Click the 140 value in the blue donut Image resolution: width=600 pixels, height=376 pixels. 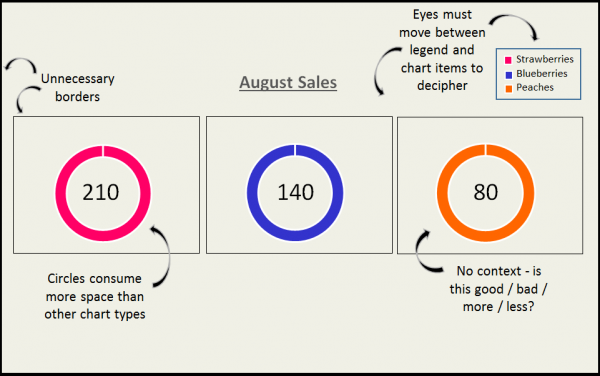tap(295, 192)
